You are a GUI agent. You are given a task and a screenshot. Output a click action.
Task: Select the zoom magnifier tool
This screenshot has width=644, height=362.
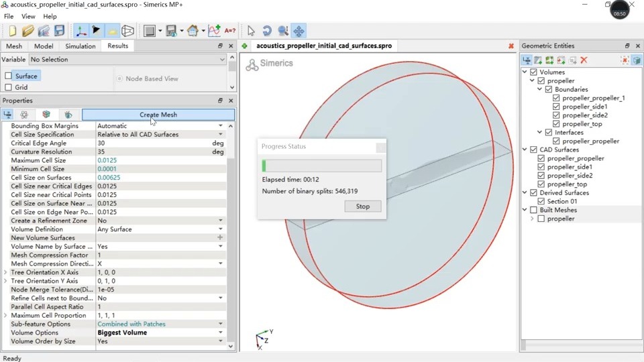[x=283, y=31]
